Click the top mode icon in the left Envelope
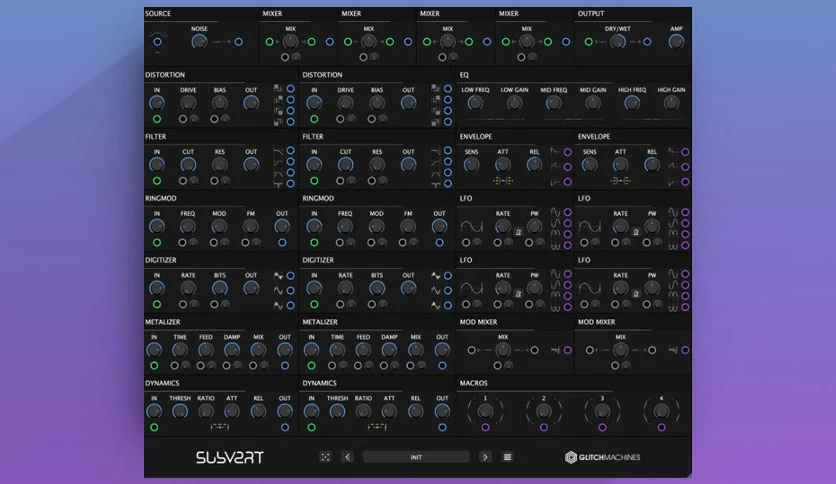 tap(556, 152)
